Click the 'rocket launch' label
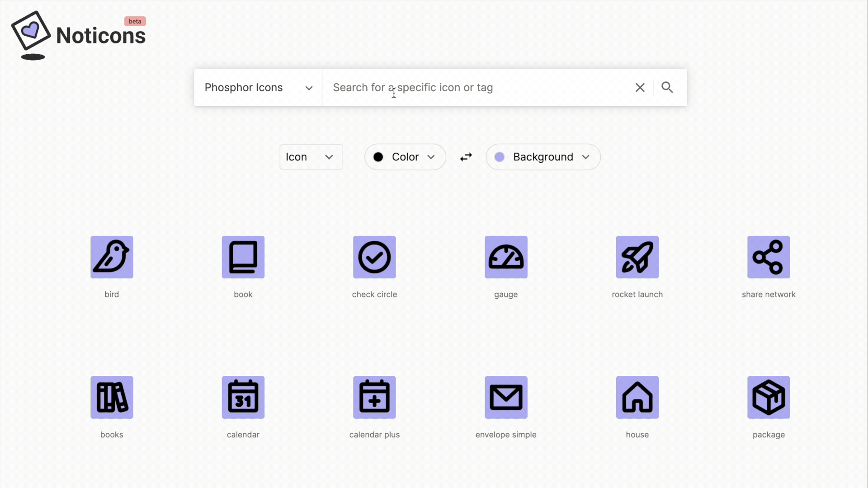 pos(637,295)
